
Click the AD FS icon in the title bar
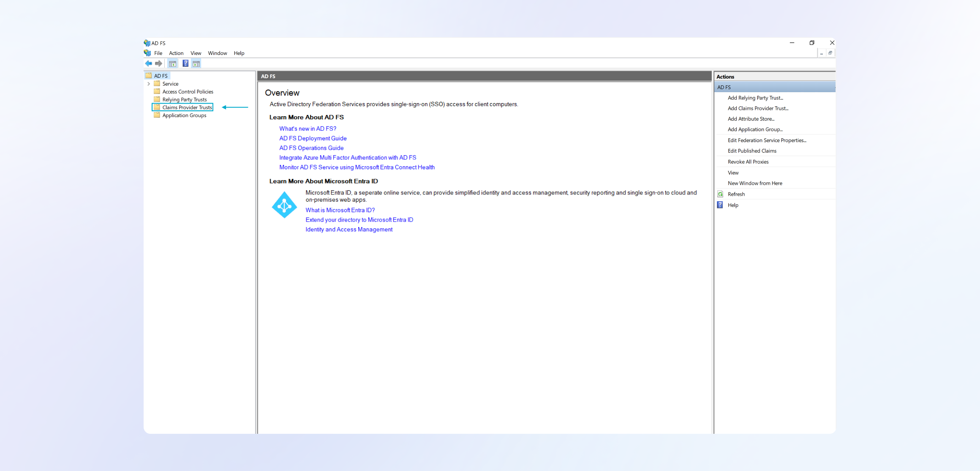147,43
